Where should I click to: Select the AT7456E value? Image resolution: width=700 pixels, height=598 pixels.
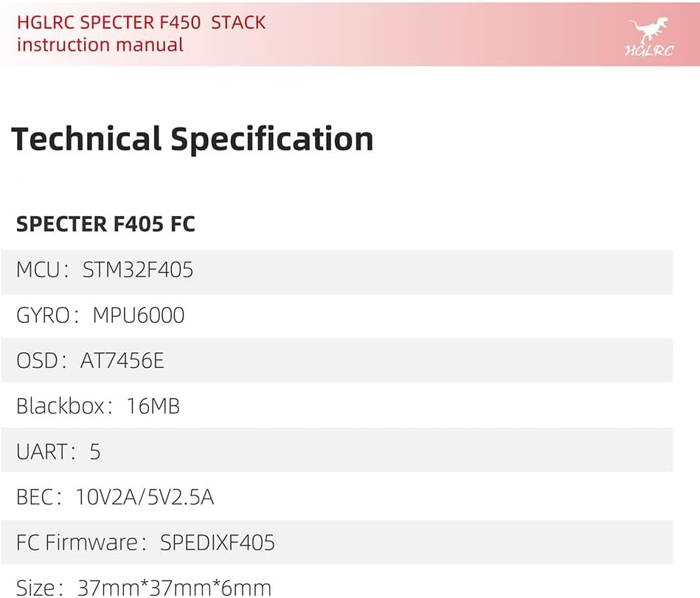tap(122, 361)
